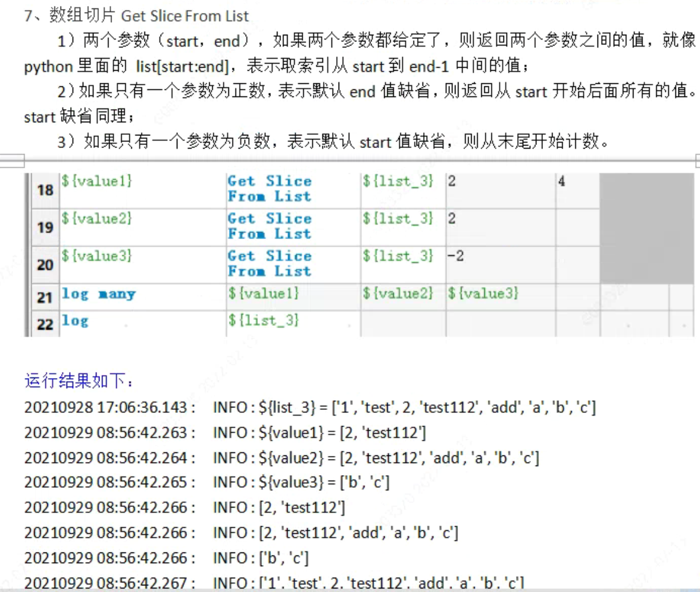The image size is (700, 592).
Task: Click the ${list_3} argument in row 20
Action: coord(398,256)
